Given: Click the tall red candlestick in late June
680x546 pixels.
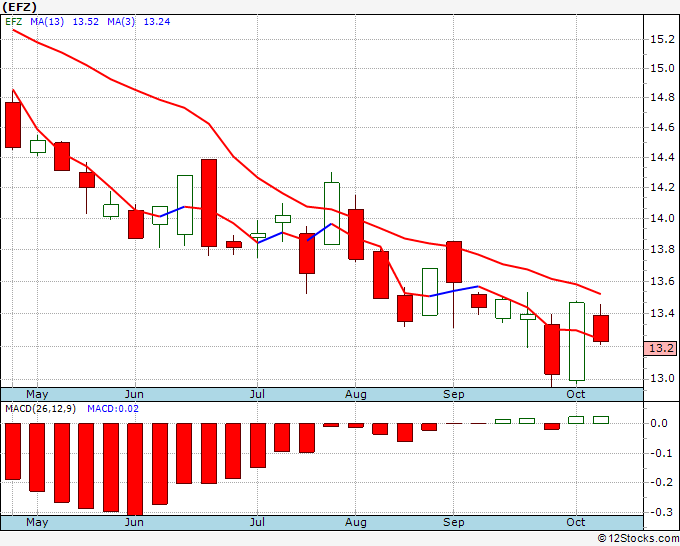Looking at the screenshot, I should click(x=209, y=203).
